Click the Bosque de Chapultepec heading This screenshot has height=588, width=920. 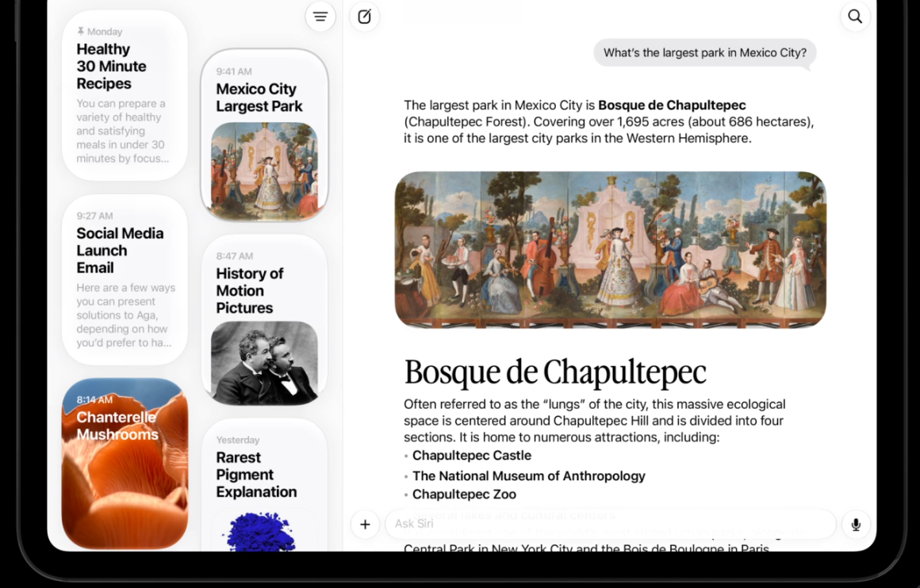point(555,372)
